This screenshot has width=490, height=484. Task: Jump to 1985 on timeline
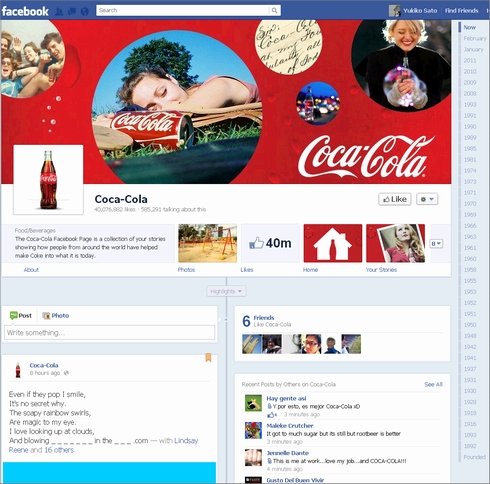pos(470,148)
